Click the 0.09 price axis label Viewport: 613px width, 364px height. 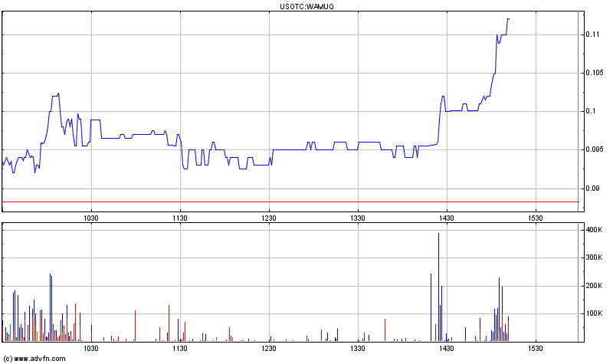click(592, 189)
